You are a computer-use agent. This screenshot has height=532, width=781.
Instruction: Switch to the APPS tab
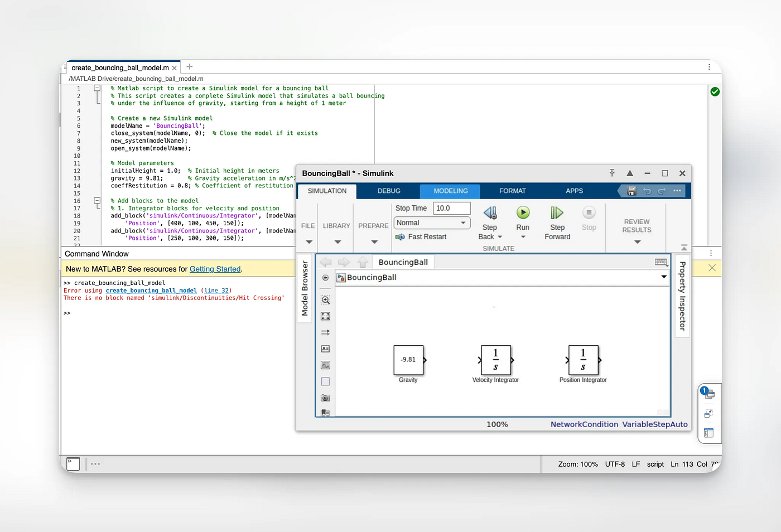click(574, 191)
